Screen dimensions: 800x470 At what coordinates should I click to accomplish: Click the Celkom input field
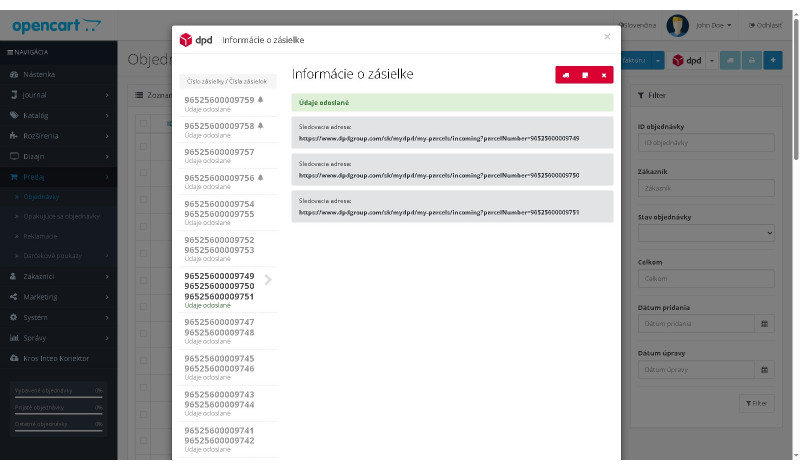click(706, 279)
